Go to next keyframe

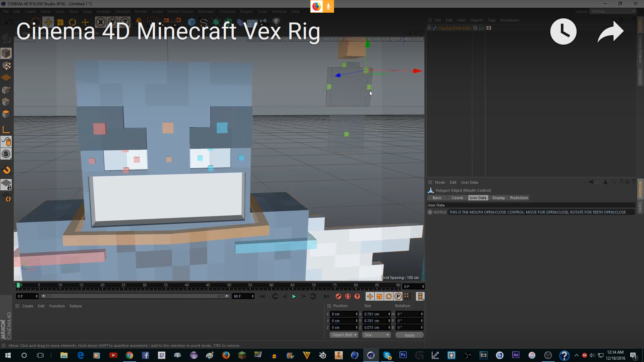click(313, 296)
